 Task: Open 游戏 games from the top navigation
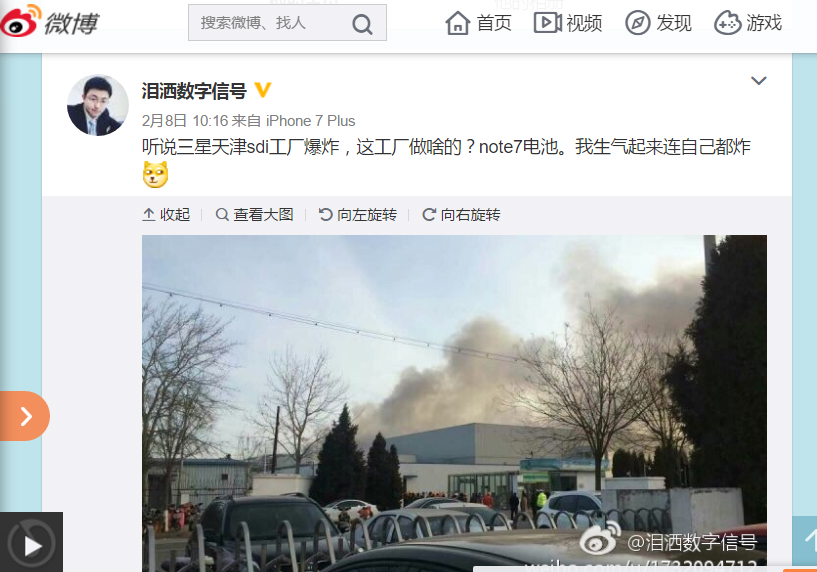748,23
